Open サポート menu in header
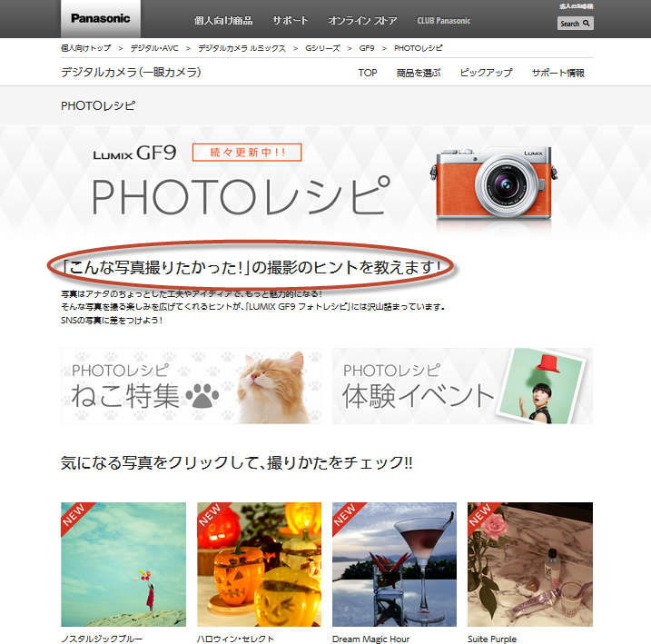651x644 pixels. click(x=291, y=20)
